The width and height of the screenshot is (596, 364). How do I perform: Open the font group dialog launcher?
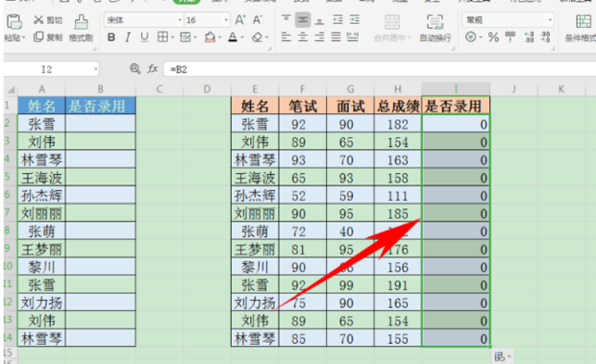(x=269, y=48)
